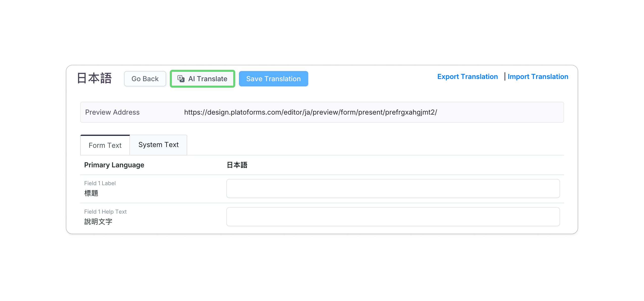Click the Field 1 Help Text caption
Viewport: 644px width, 301px height.
[105, 212]
